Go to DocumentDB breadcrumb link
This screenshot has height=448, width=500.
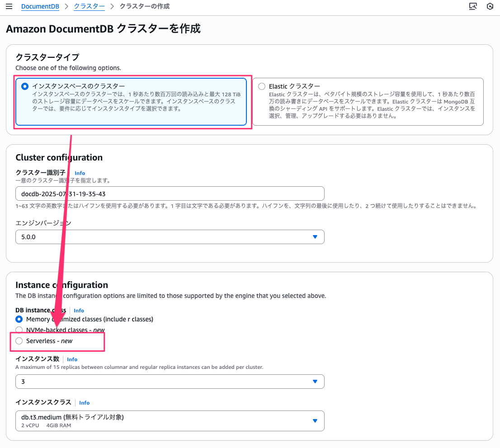click(40, 6)
